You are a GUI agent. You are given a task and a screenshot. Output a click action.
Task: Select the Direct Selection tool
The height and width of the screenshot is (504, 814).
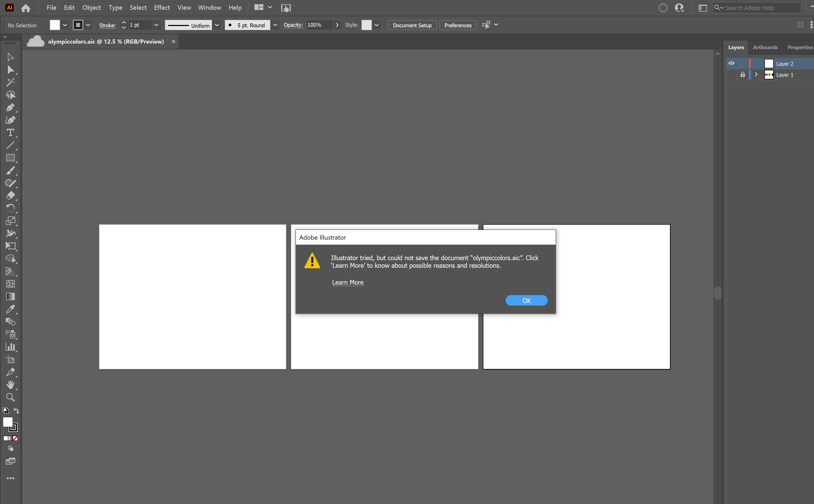[x=11, y=70]
